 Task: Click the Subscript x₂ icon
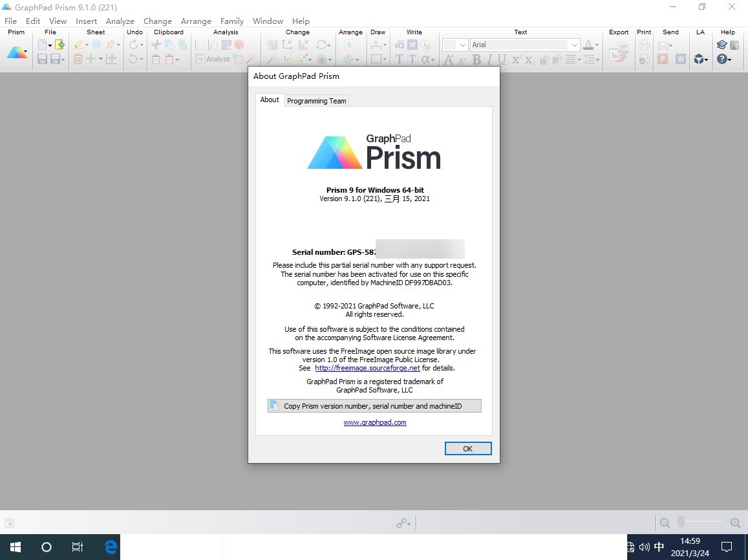pos(530,59)
